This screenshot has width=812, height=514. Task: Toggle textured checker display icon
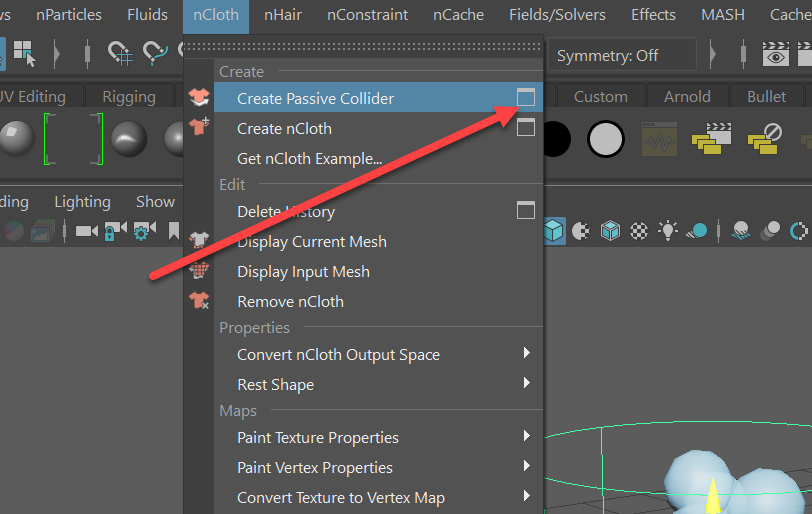coord(639,230)
